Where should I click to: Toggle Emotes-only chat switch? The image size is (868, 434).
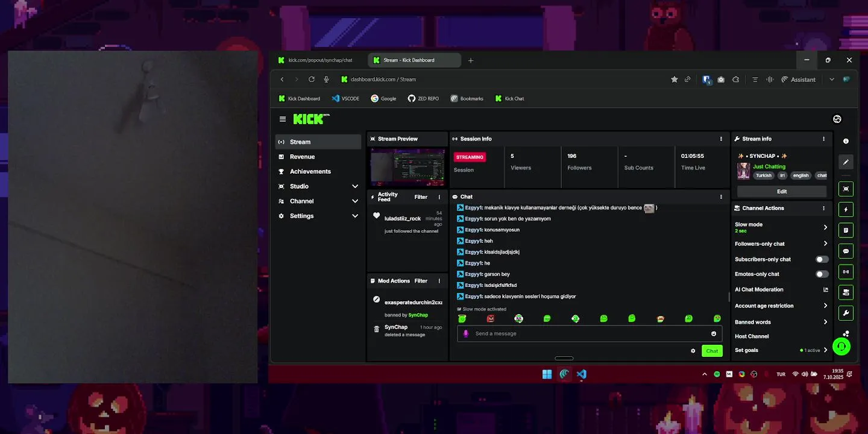[822, 274]
